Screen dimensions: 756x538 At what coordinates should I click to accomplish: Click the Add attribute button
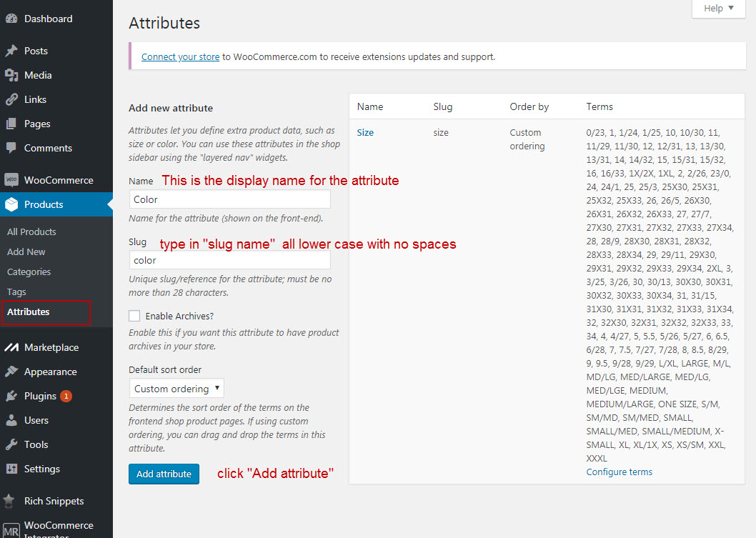click(164, 474)
